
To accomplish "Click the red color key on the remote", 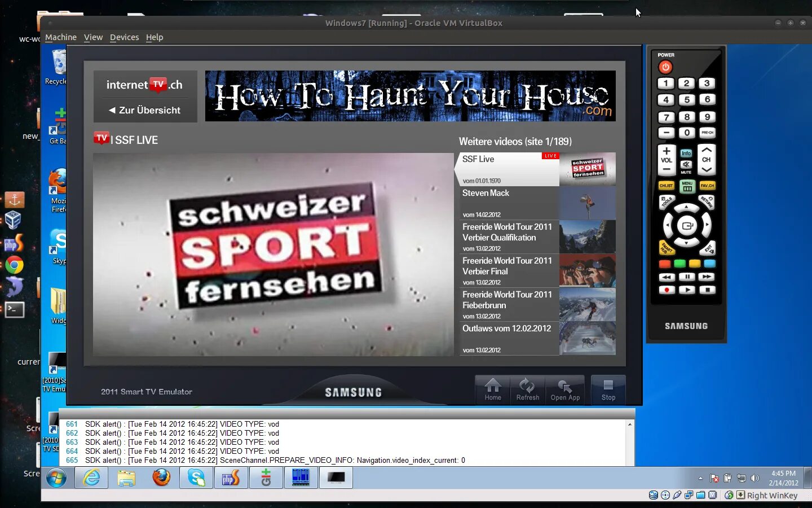I will [665, 264].
